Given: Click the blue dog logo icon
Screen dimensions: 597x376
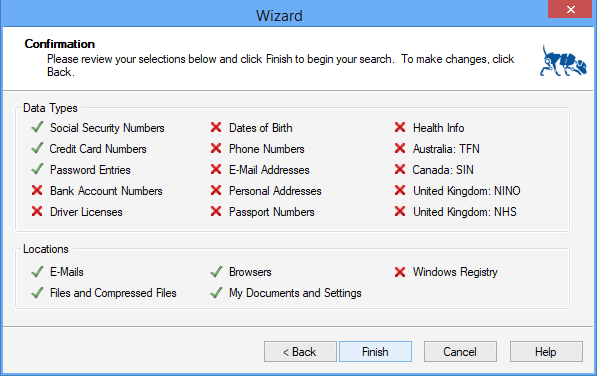Looking at the screenshot, I should coord(563,61).
